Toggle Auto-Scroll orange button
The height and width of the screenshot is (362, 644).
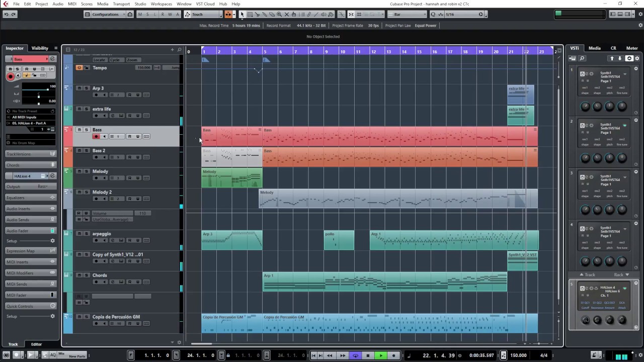[228, 14]
